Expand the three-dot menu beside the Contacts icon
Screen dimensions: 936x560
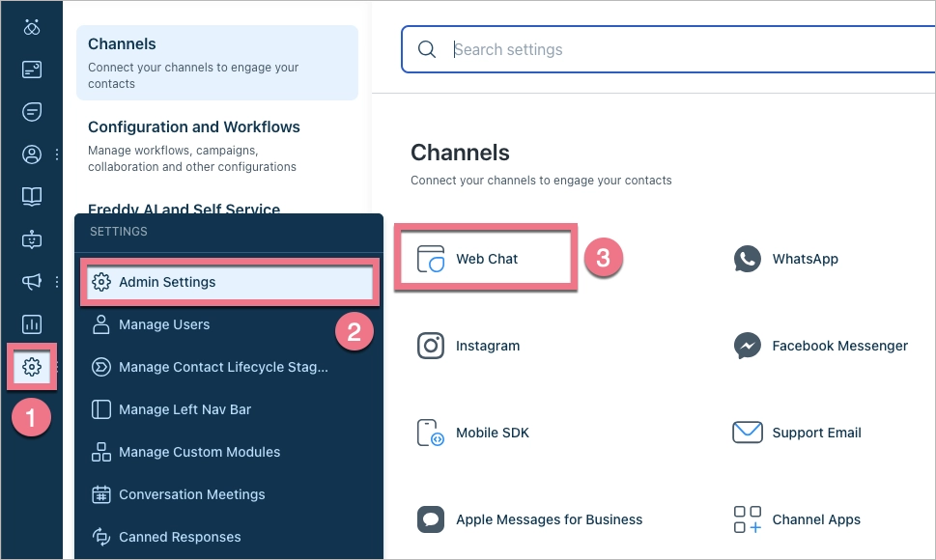click(x=55, y=154)
